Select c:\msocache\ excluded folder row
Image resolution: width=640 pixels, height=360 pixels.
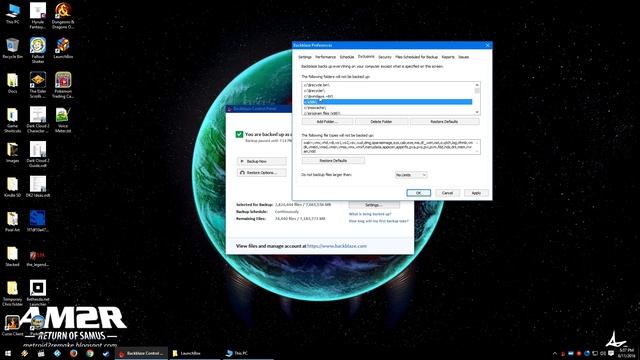(388, 107)
